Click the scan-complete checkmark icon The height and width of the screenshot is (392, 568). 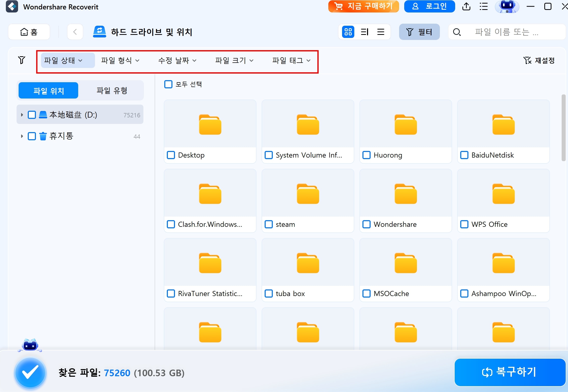(x=30, y=373)
